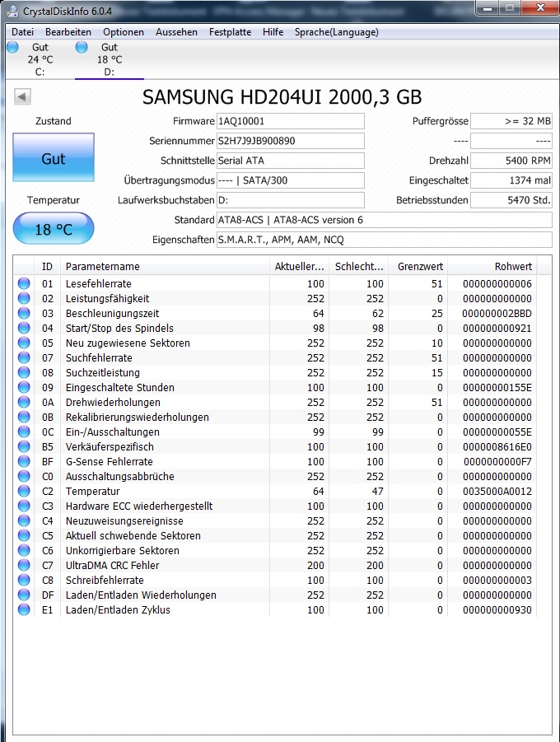
Task: Select raw value 000000002BBD
Action: tap(497, 313)
